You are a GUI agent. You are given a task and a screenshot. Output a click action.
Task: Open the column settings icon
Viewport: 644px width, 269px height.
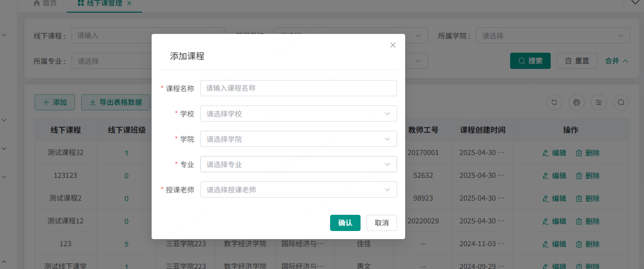599,102
